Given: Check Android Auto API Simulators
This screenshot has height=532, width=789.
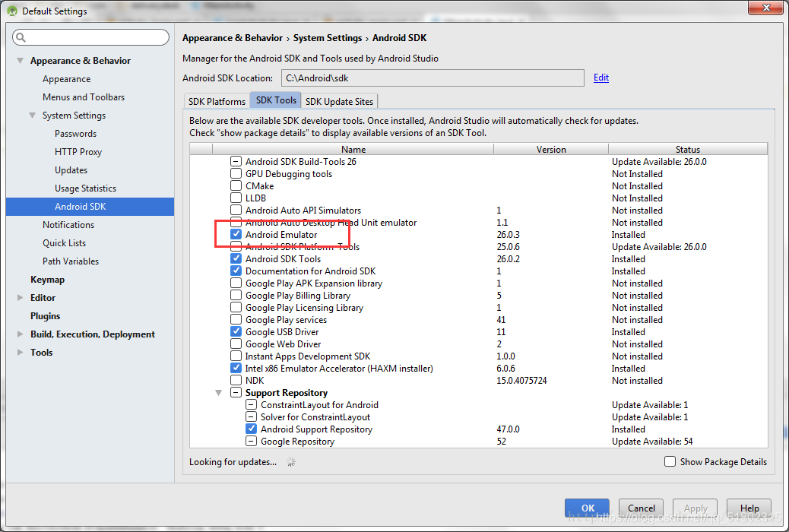Looking at the screenshot, I should 236,210.
